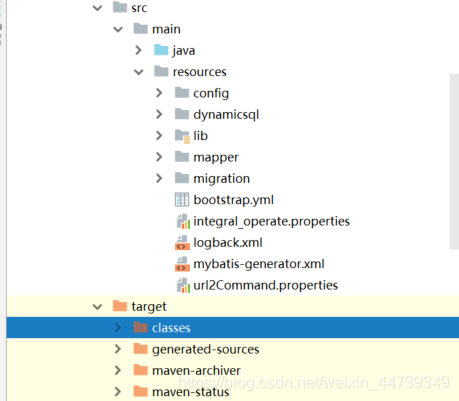The width and height of the screenshot is (459, 401).
Task: Collapse the main folder chevron
Action: pyautogui.click(x=118, y=29)
